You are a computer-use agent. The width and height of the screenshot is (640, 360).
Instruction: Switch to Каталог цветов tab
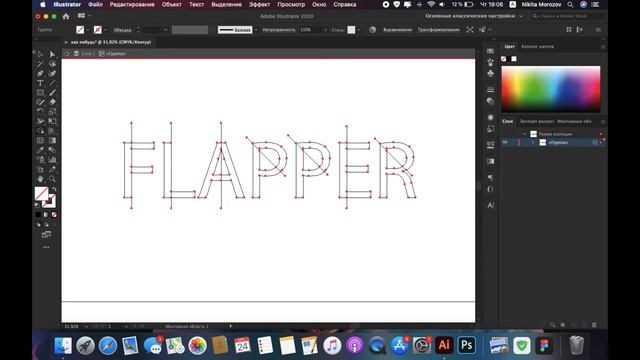537,47
